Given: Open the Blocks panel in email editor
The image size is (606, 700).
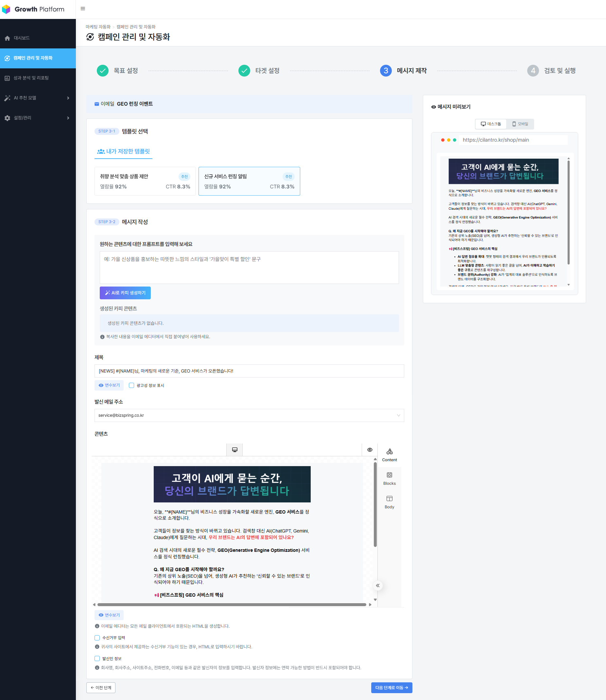Looking at the screenshot, I should [x=389, y=479].
